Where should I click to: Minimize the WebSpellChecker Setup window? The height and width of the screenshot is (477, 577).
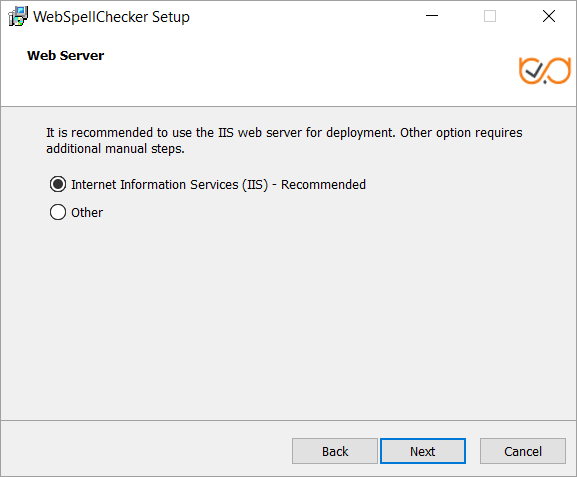point(432,16)
